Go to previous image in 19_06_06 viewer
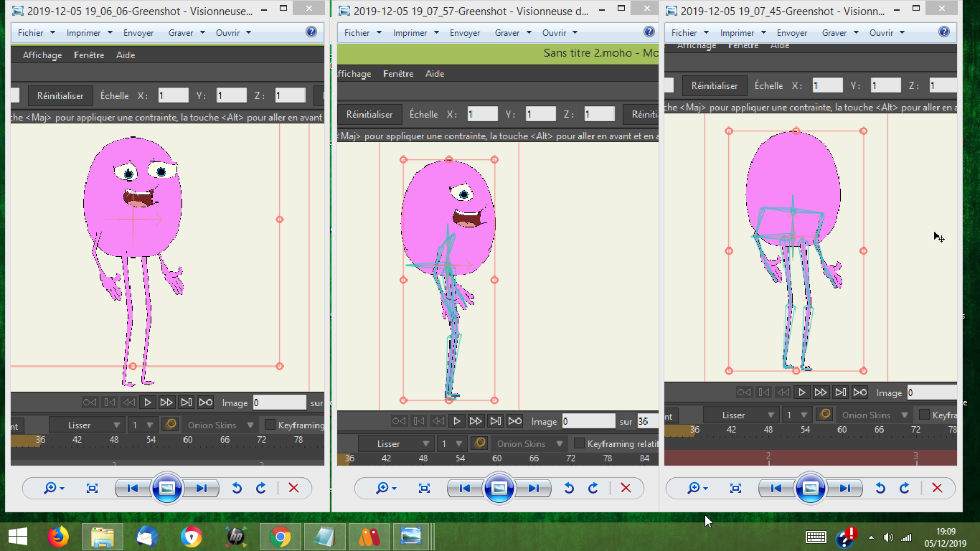 click(133, 489)
